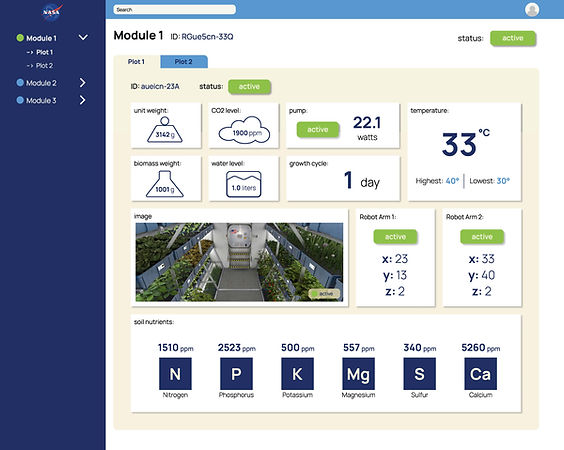Select the Phosphorus P element tile
This screenshot has width=564, height=450.
(x=236, y=374)
